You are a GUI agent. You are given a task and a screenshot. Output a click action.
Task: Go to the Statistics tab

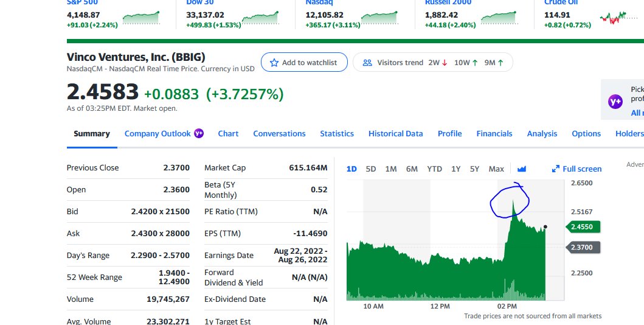(337, 133)
